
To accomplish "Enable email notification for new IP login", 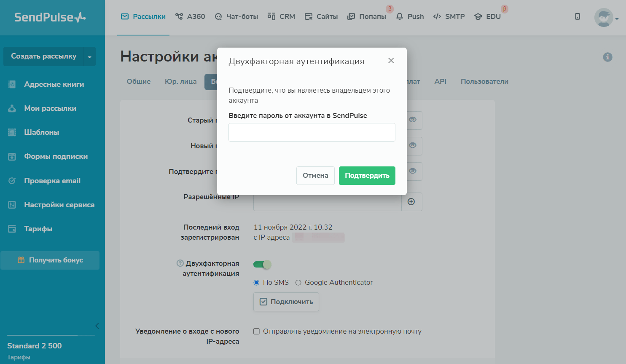I will click(x=256, y=331).
